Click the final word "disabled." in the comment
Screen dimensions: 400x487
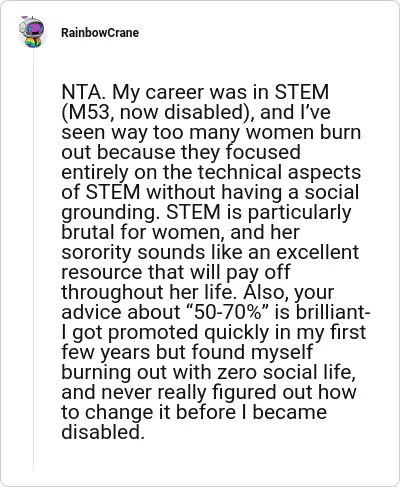[x=103, y=432]
